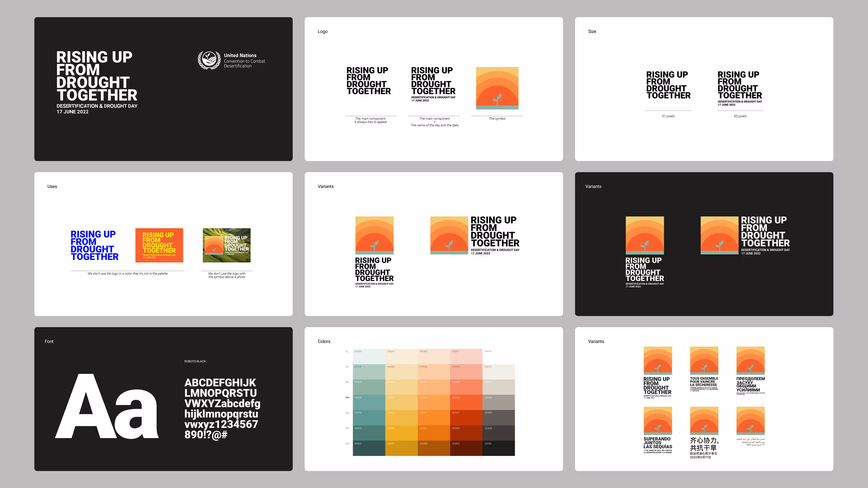Pick the B1CFBF light teal swatch
The width and height of the screenshot is (868, 488).
369,372
